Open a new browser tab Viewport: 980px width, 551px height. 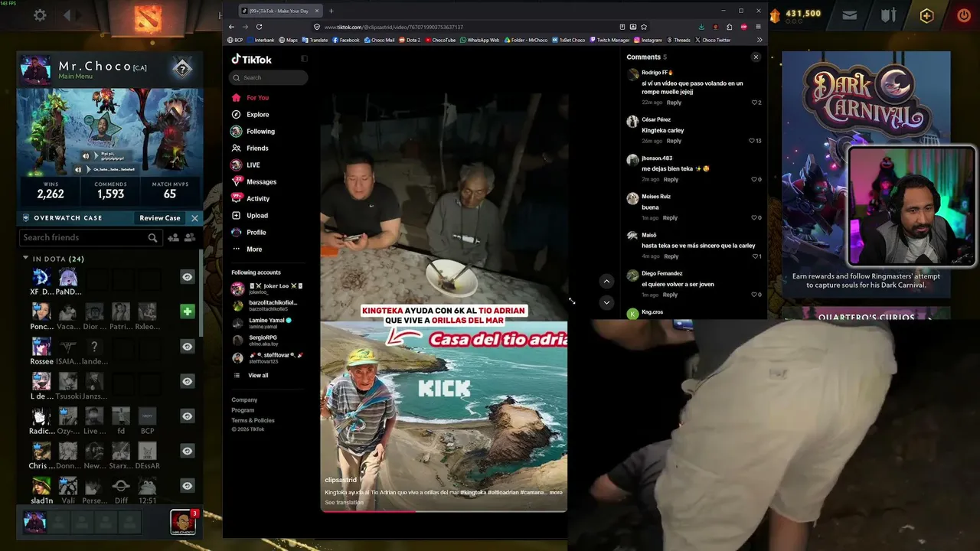pyautogui.click(x=331, y=11)
